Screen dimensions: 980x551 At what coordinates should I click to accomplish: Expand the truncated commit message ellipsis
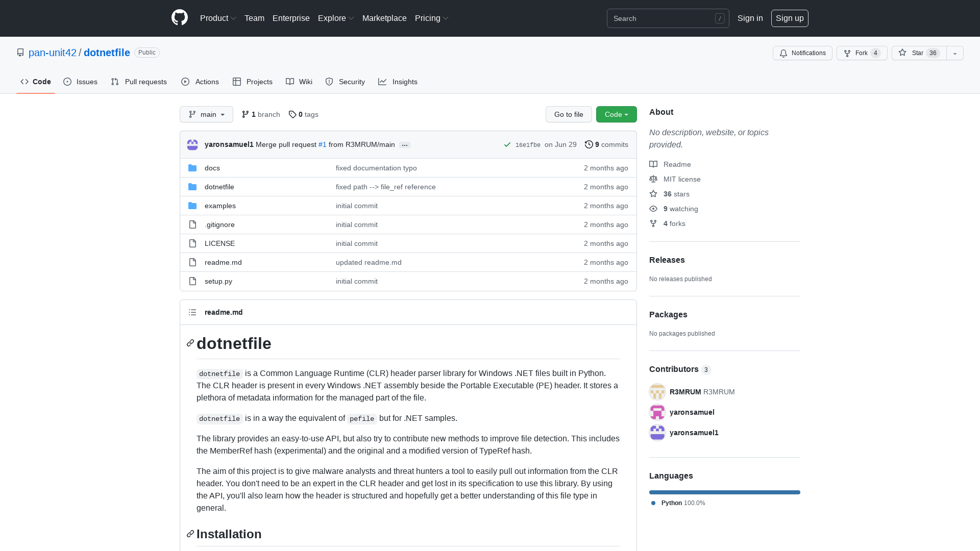click(x=405, y=145)
